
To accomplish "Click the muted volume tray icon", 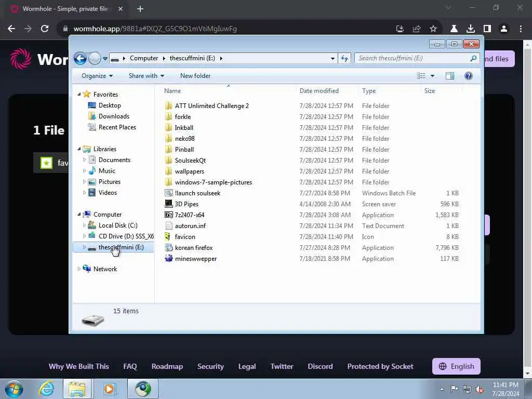I will pos(480,390).
